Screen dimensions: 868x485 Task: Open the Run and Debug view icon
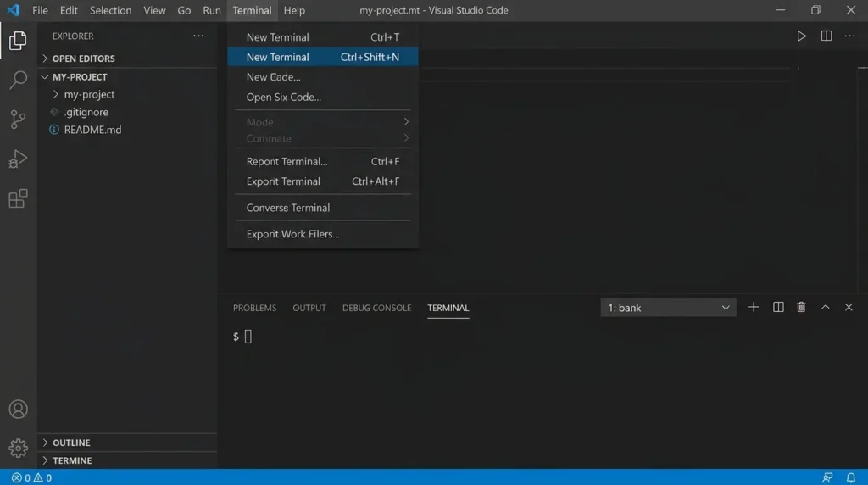18,159
